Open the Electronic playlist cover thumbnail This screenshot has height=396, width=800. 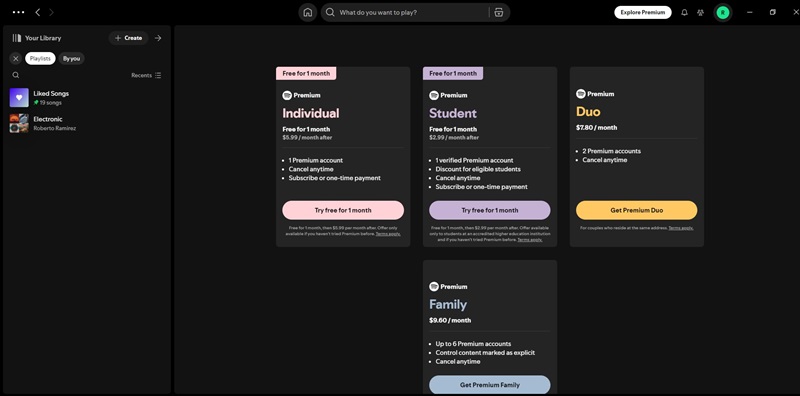click(x=19, y=123)
